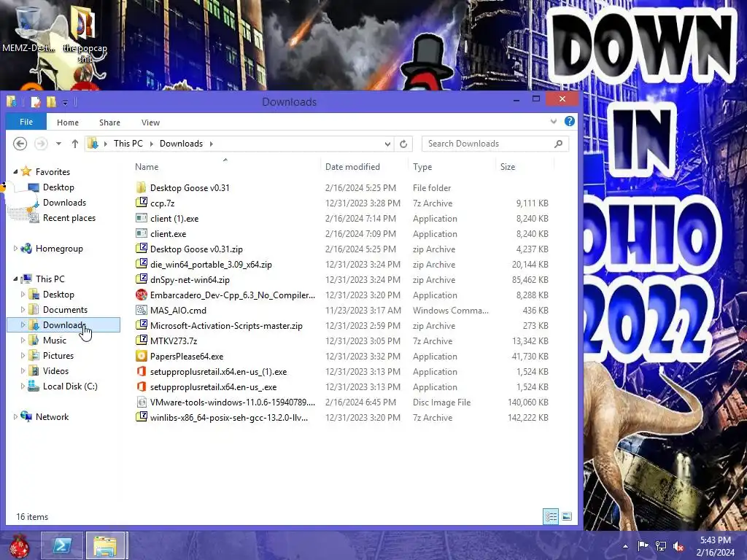Image resolution: width=747 pixels, height=560 pixels.
Task: Switch to Details view layout button
Action: click(x=551, y=517)
